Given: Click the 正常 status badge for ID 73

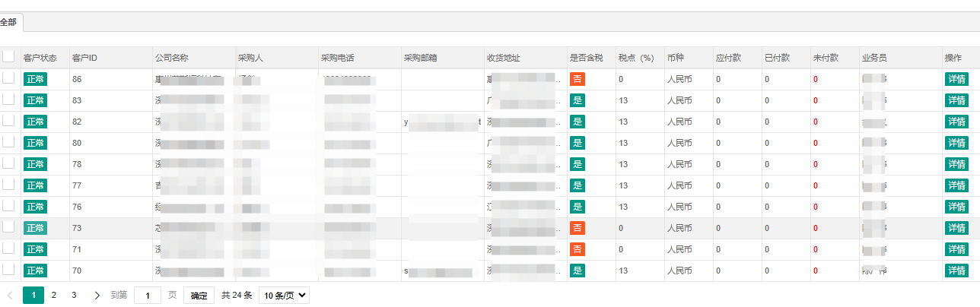Looking at the screenshot, I should point(35,228).
